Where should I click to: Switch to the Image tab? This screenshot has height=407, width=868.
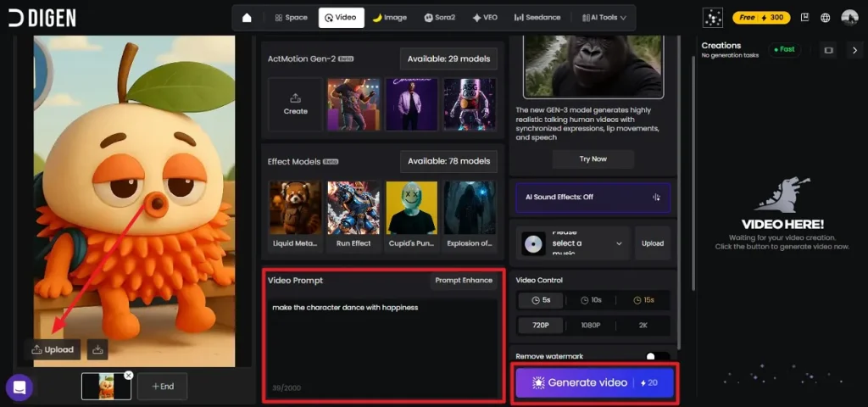pyautogui.click(x=390, y=18)
